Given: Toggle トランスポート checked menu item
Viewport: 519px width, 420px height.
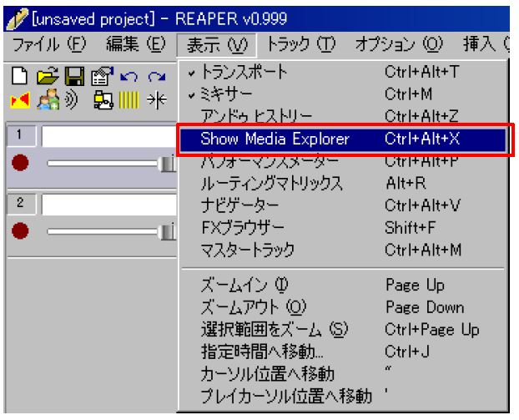Looking at the screenshot, I should (343, 72).
